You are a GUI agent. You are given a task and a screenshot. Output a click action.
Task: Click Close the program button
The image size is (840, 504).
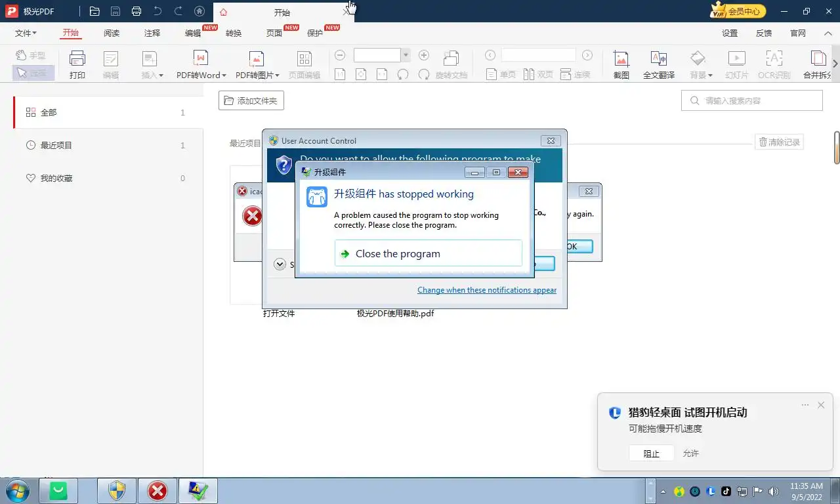tap(429, 253)
